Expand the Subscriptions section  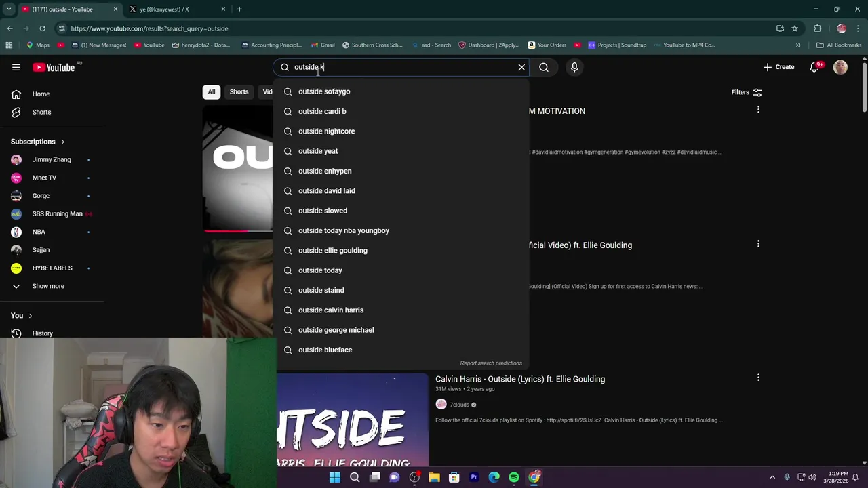coord(38,142)
